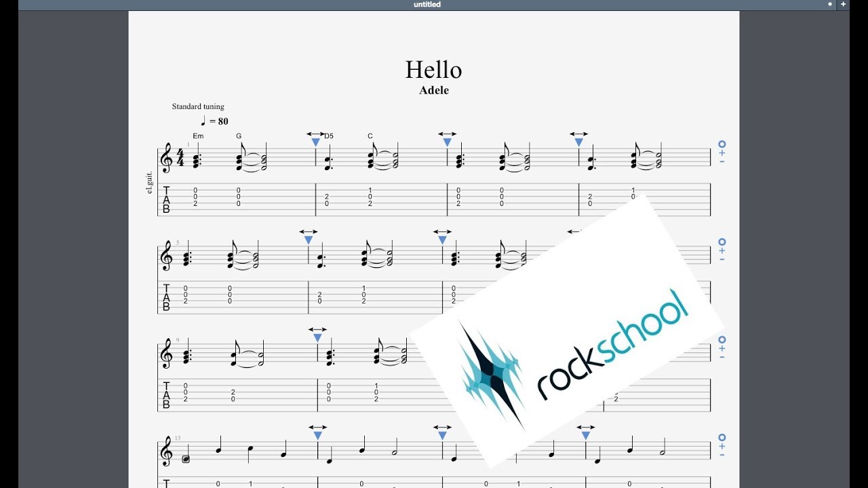
Task: Click the "Standard tuning" label
Action: (198, 106)
